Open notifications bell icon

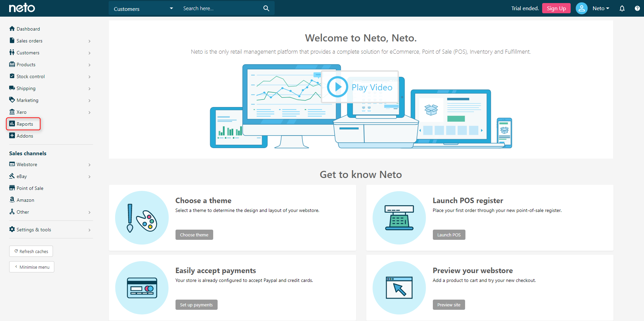(622, 8)
